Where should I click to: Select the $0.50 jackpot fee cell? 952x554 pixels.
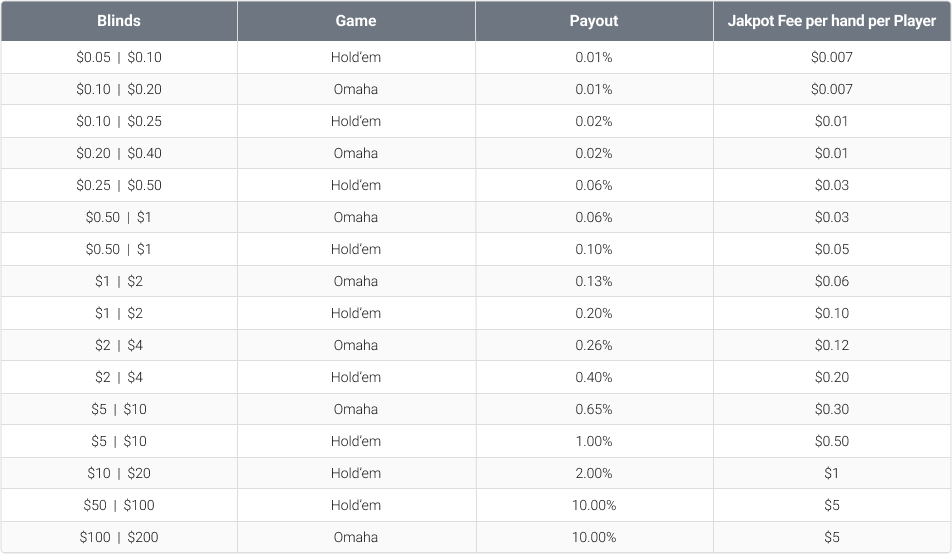(832, 441)
